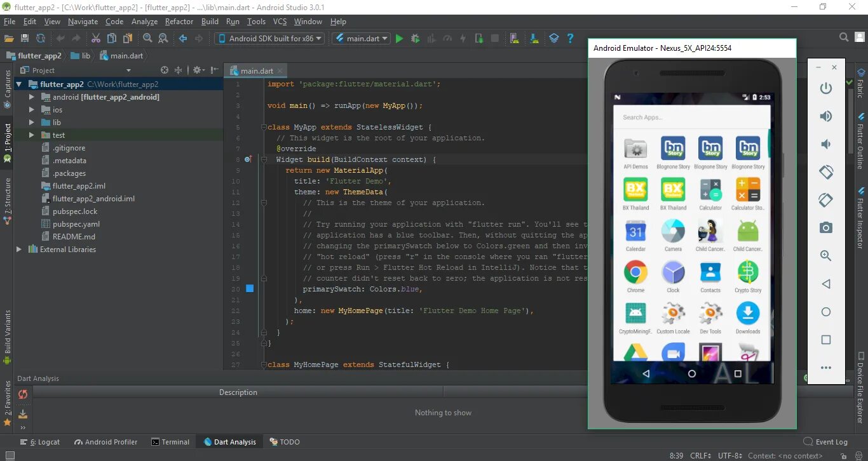Click Search Apps field in emulator
This screenshot has width=868, height=461.
tap(691, 117)
